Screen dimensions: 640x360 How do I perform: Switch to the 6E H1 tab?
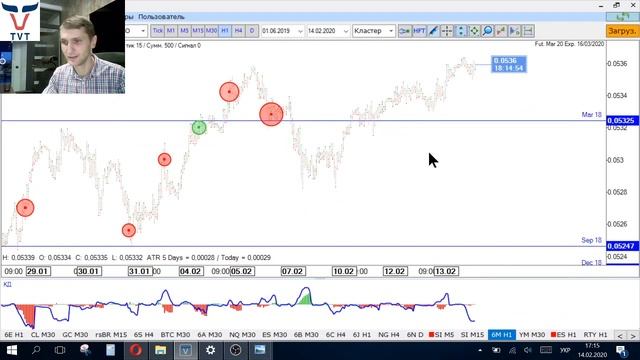click(x=13, y=335)
